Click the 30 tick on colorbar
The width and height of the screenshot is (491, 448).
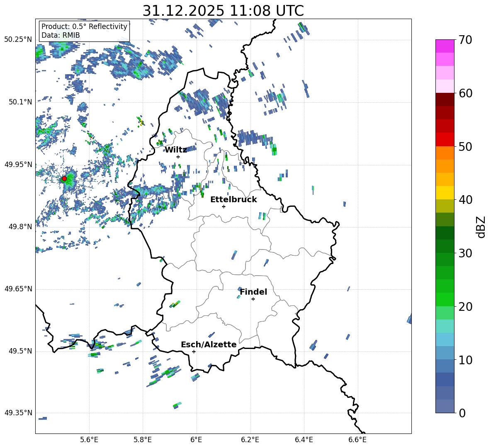[x=465, y=253]
